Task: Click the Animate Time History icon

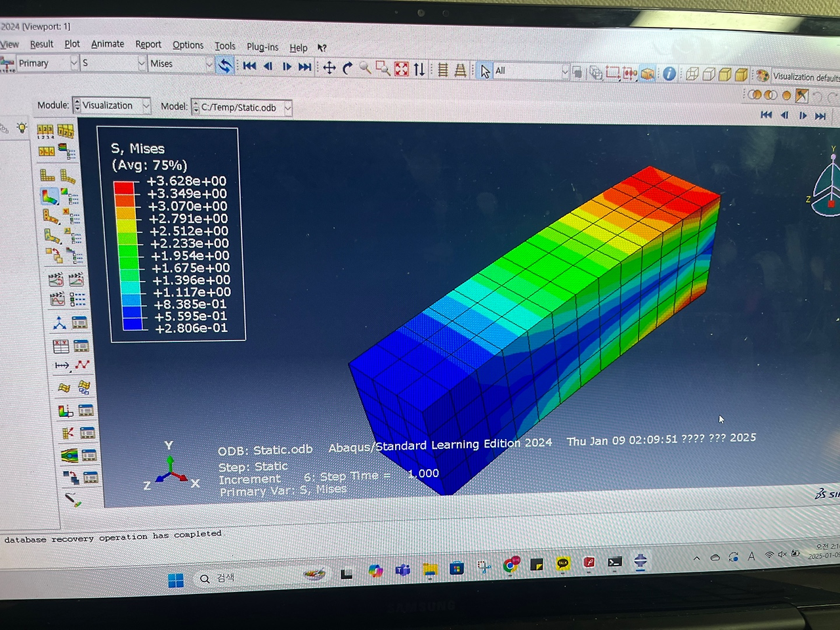Action: (x=77, y=280)
